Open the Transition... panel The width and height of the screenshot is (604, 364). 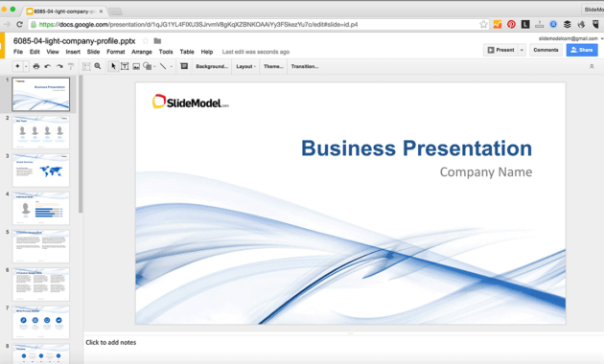pyautogui.click(x=305, y=66)
